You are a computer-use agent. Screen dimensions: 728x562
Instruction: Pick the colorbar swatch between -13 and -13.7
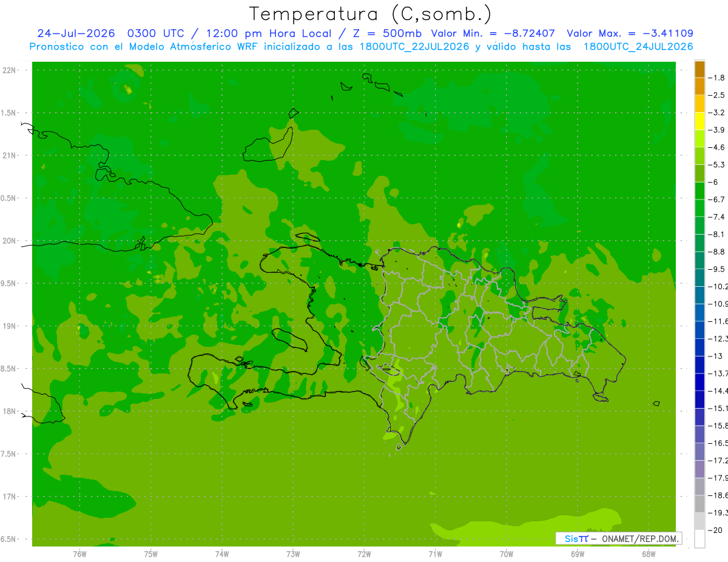click(699, 364)
